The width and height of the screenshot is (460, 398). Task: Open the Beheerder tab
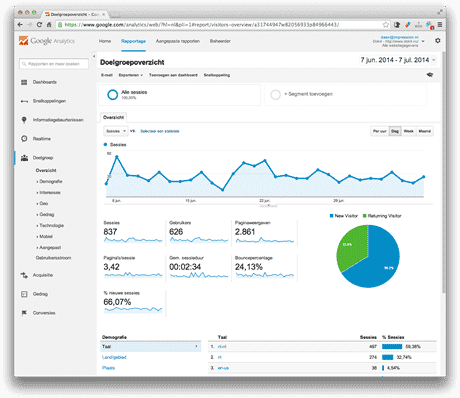tap(220, 41)
